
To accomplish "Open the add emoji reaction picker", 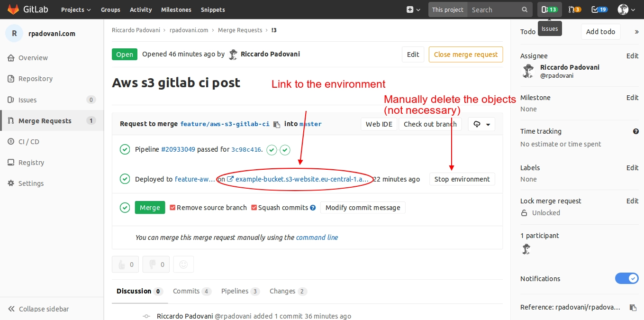I will (x=183, y=265).
